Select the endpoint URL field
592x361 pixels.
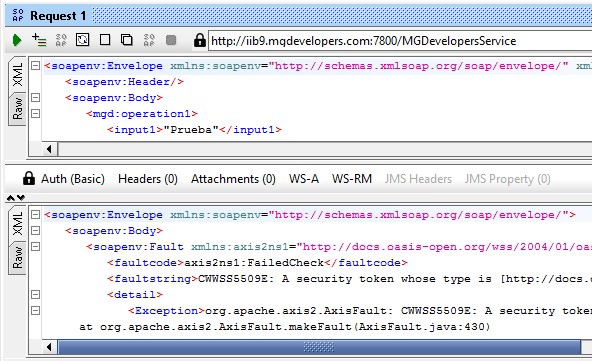pyautogui.click(x=400, y=41)
